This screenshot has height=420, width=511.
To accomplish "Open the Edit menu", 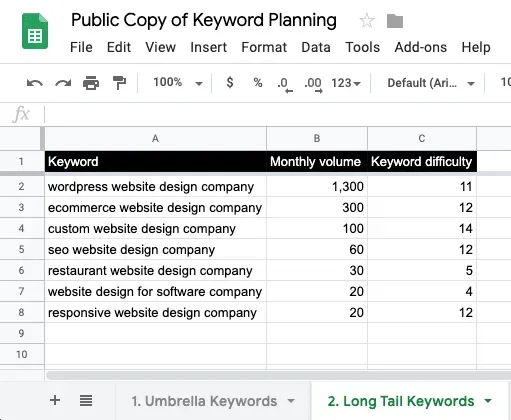I will [x=119, y=47].
